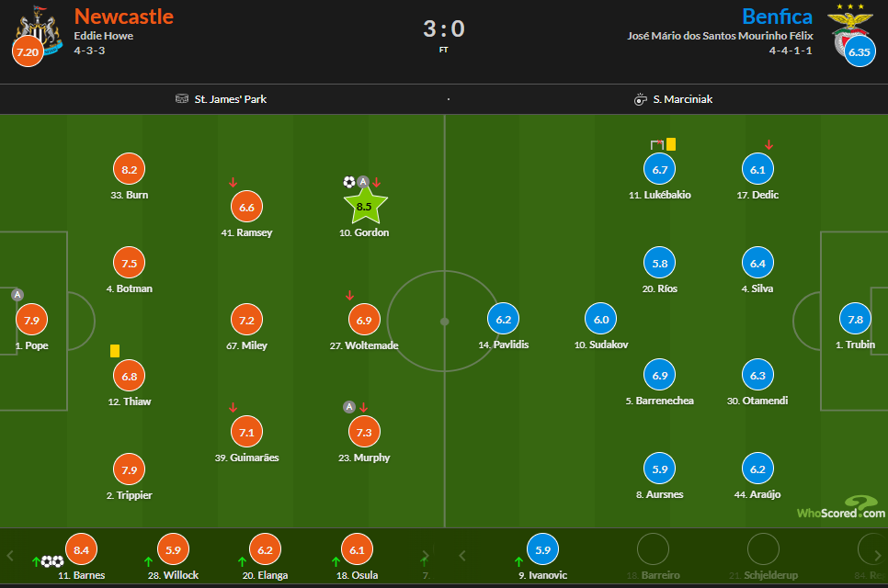Click the assist badge above Pope
The width and height of the screenshot is (888, 588).
click(16, 295)
